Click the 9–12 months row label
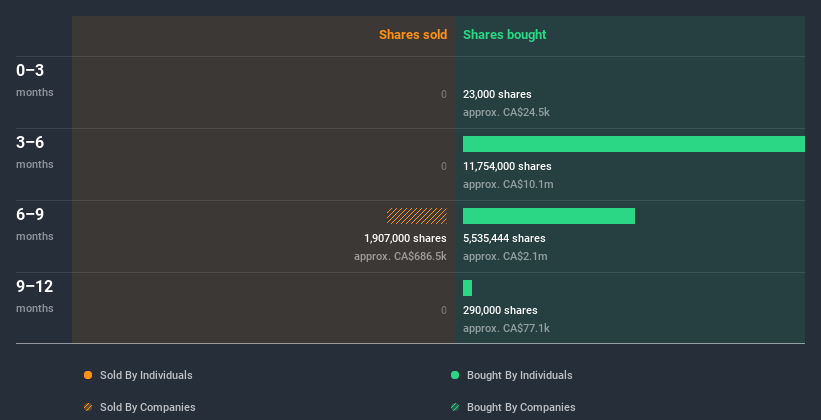The width and height of the screenshot is (821, 420). point(35,296)
